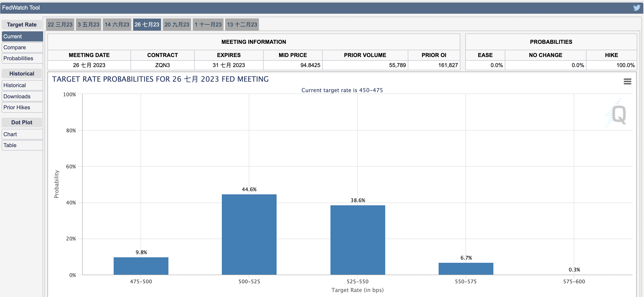The width and height of the screenshot is (644, 297).
Task: Select the 22 三月23 meeting tab
Action: 60,24
